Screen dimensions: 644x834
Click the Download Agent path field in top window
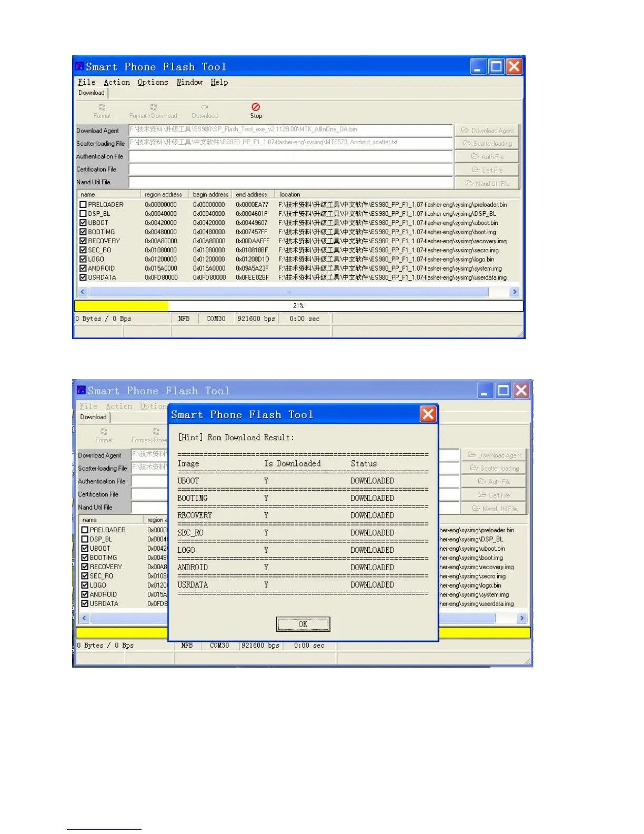[x=291, y=130]
